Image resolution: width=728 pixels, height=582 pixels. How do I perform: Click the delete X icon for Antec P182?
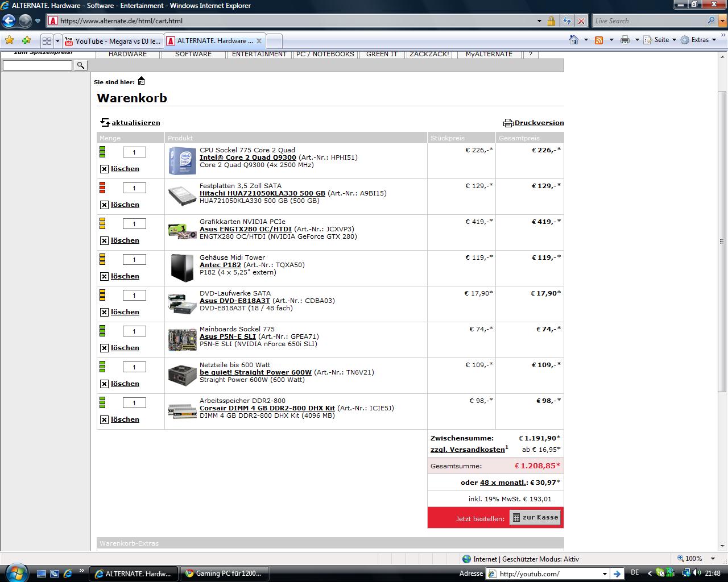[104, 276]
